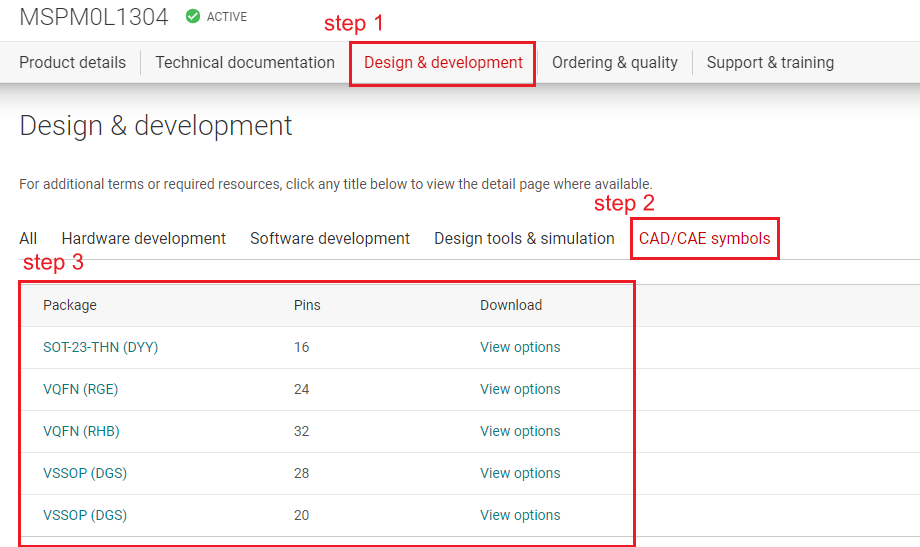Choose the CAD/CAE symbols filter
The width and height of the screenshot is (920, 547).
click(704, 238)
